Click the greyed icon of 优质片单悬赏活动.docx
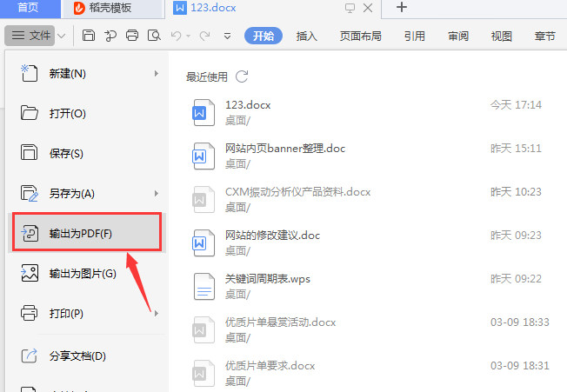Screen dimensions: 567x392 203,329
